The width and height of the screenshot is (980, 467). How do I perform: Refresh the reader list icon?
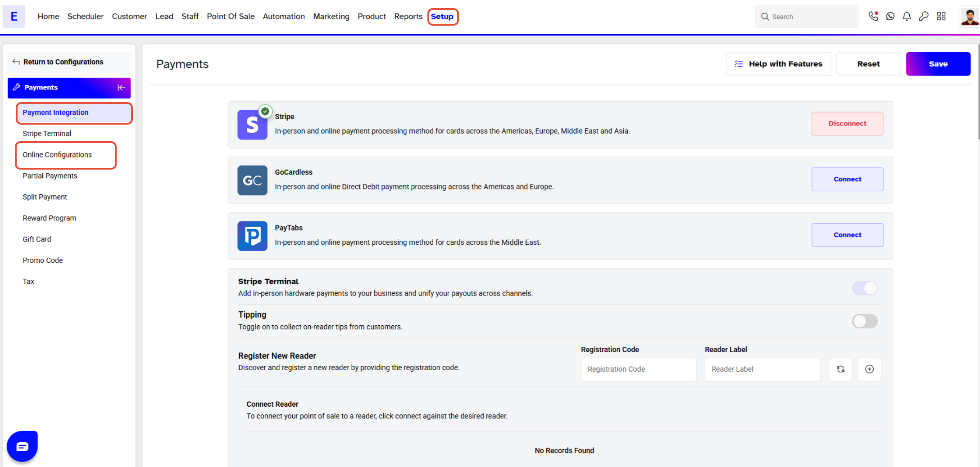(x=840, y=369)
